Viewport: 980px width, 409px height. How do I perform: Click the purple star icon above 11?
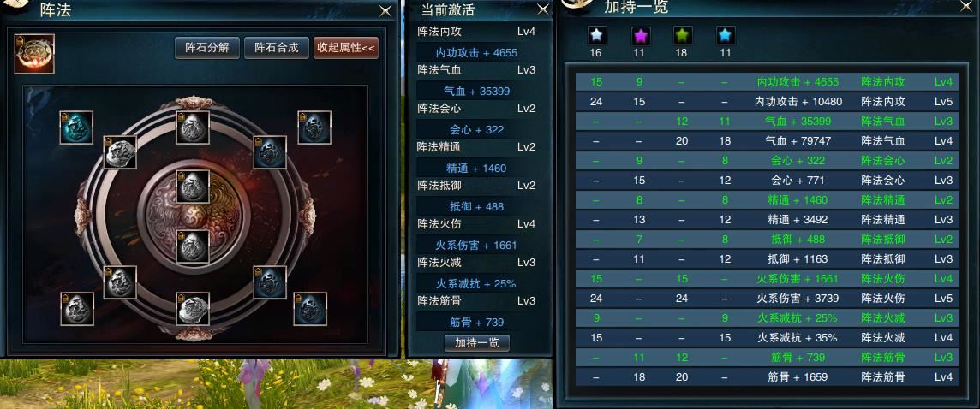(x=639, y=35)
